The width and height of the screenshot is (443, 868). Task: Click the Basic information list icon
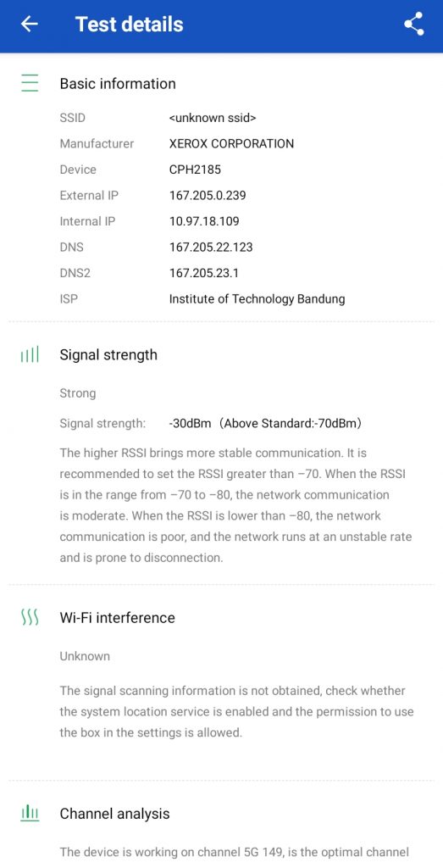(x=30, y=83)
